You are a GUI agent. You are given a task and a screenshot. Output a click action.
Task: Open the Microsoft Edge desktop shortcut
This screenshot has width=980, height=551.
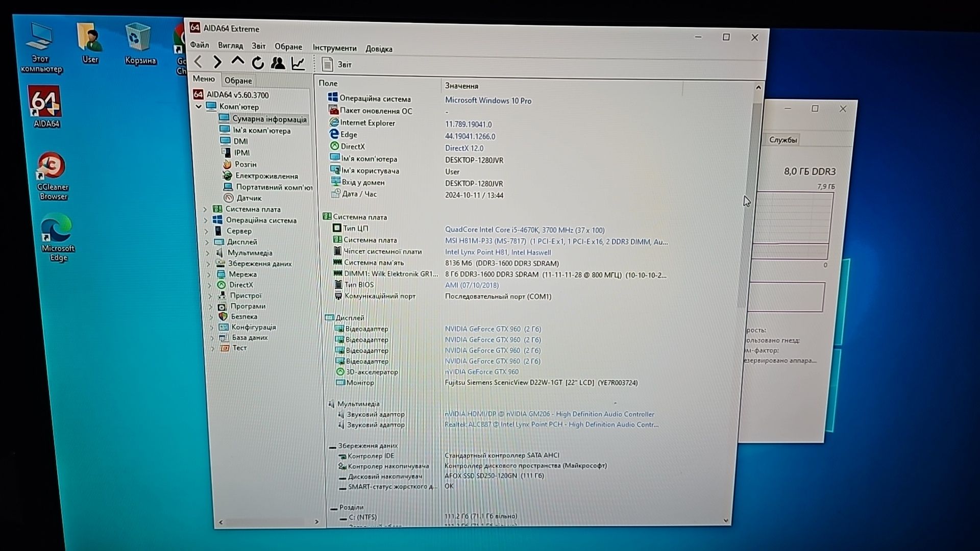click(x=57, y=238)
